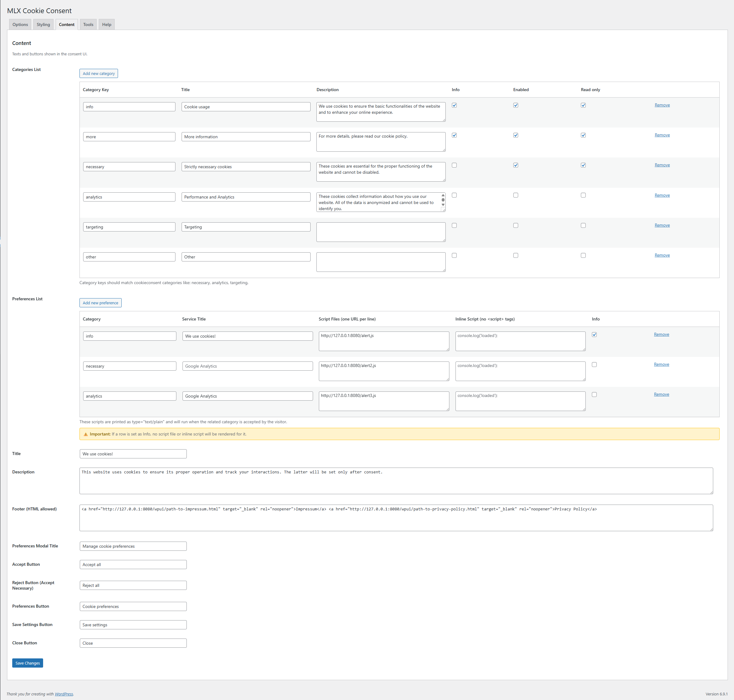This screenshot has height=700, width=734.
Task: Toggle Info checkbox for necessary category
Action: [x=454, y=165]
